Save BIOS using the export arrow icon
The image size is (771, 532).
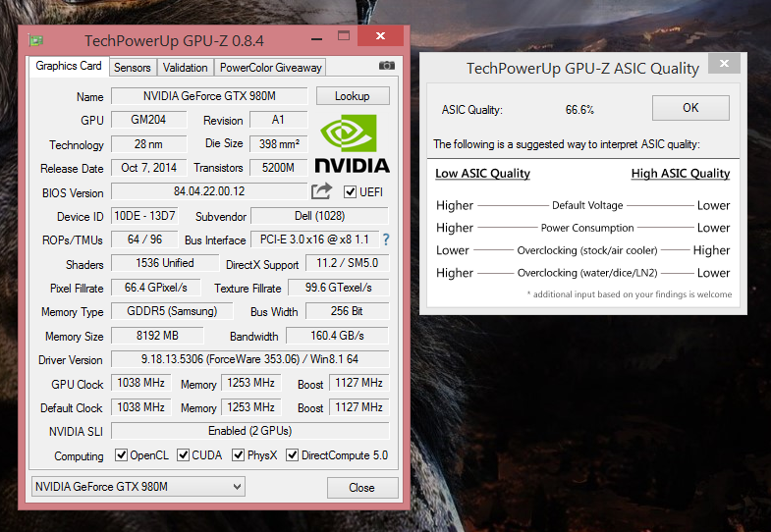321,191
